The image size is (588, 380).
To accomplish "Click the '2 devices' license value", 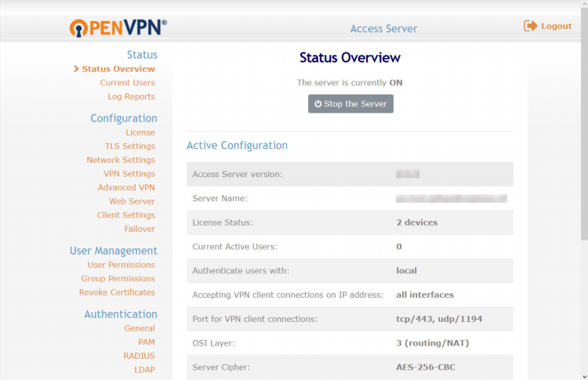I will pyautogui.click(x=417, y=223).
